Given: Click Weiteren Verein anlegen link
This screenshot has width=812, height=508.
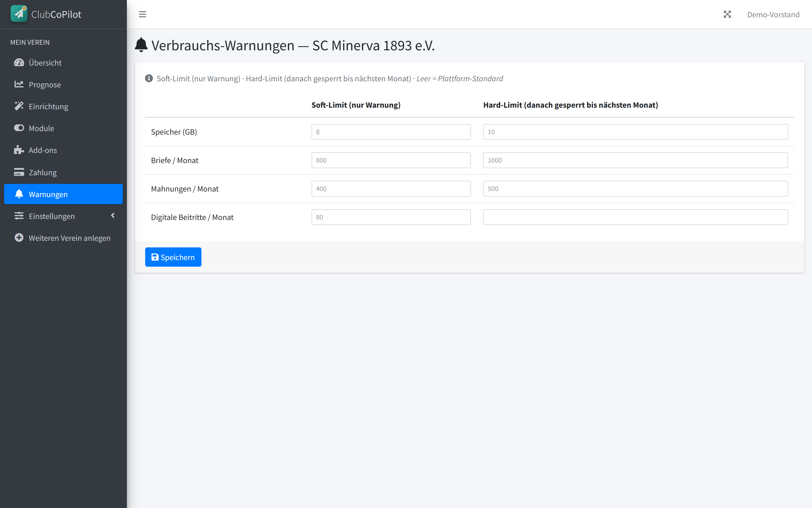Looking at the screenshot, I should tap(63, 238).
